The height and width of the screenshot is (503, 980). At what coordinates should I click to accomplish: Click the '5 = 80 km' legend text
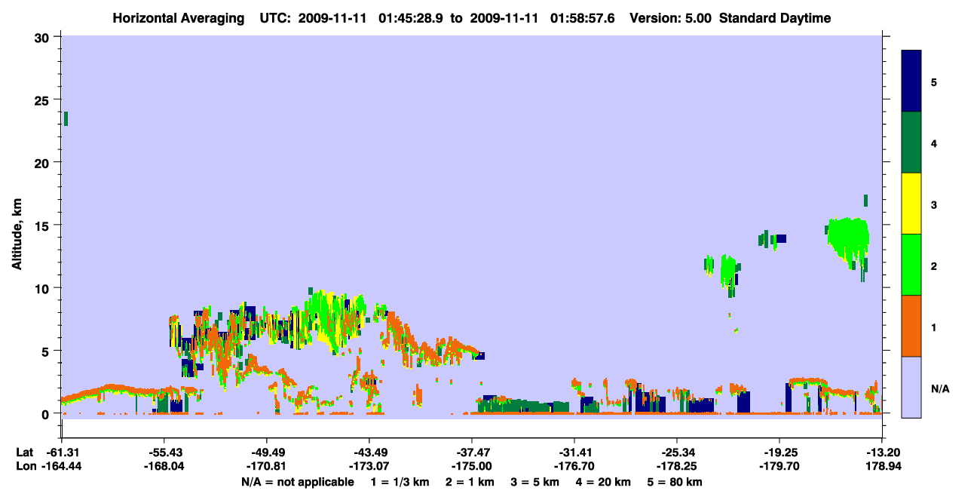pyautogui.click(x=675, y=482)
